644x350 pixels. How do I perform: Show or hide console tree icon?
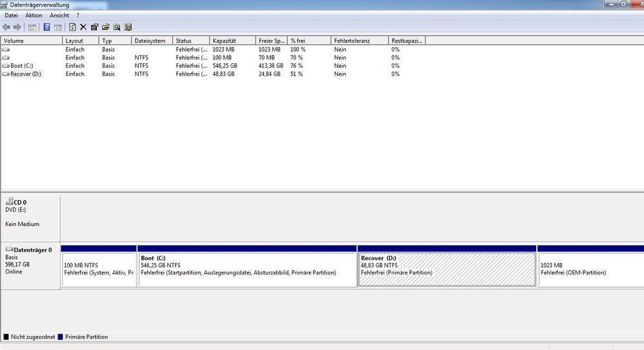coord(32,27)
